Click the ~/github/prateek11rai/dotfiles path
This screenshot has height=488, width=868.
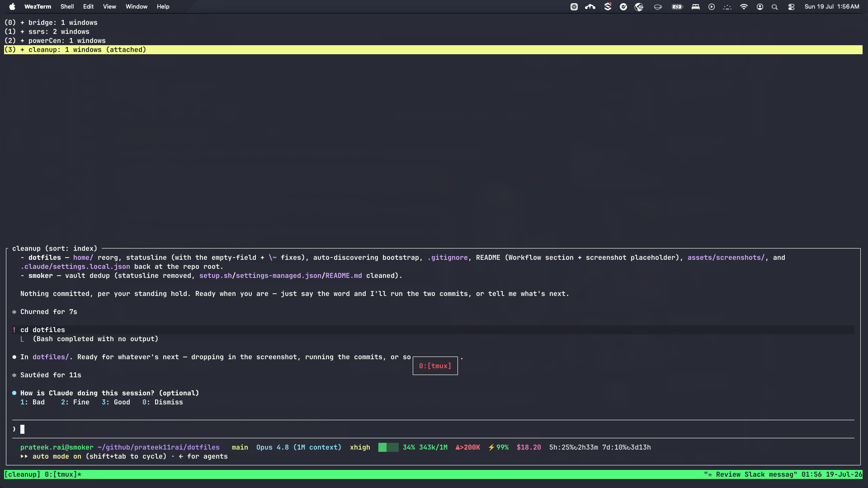(159, 447)
